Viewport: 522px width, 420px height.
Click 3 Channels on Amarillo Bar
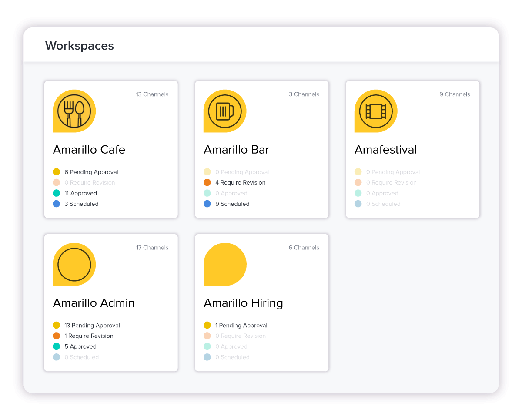pos(304,94)
